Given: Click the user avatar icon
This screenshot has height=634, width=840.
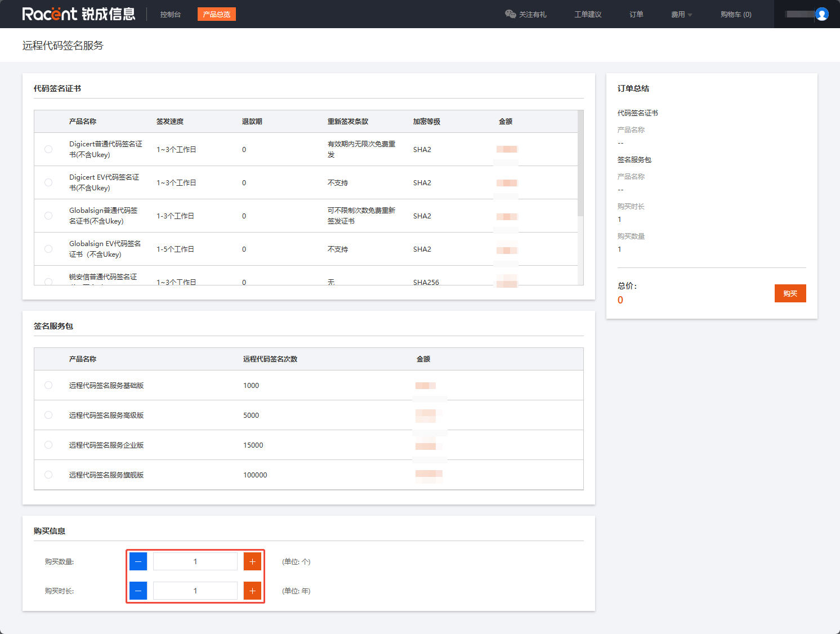Looking at the screenshot, I should coord(821,14).
